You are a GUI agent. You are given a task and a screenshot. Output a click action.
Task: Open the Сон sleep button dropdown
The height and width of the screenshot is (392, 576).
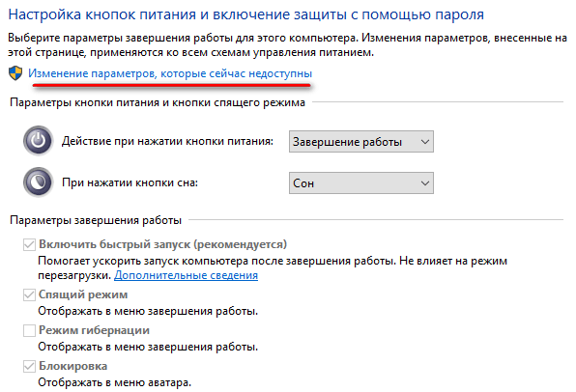pyautogui.click(x=361, y=183)
